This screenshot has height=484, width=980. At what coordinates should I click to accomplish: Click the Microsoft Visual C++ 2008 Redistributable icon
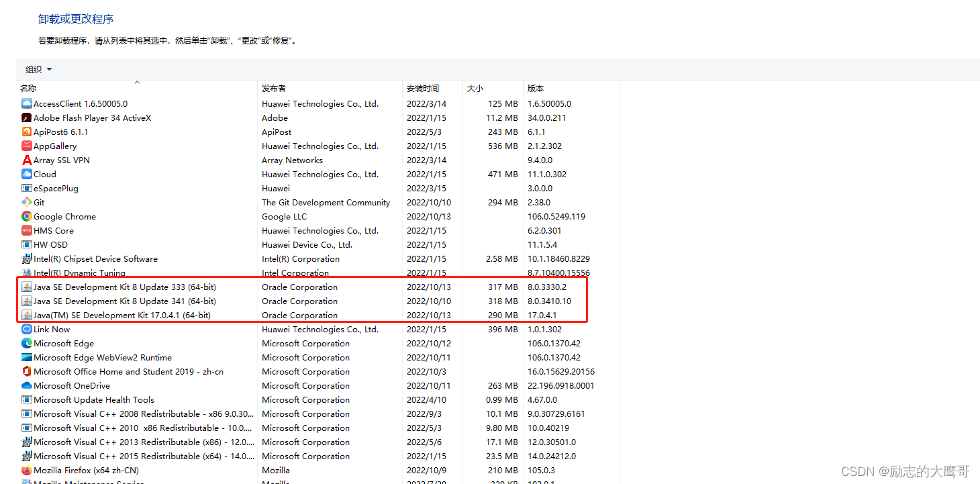[x=27, y=414]
